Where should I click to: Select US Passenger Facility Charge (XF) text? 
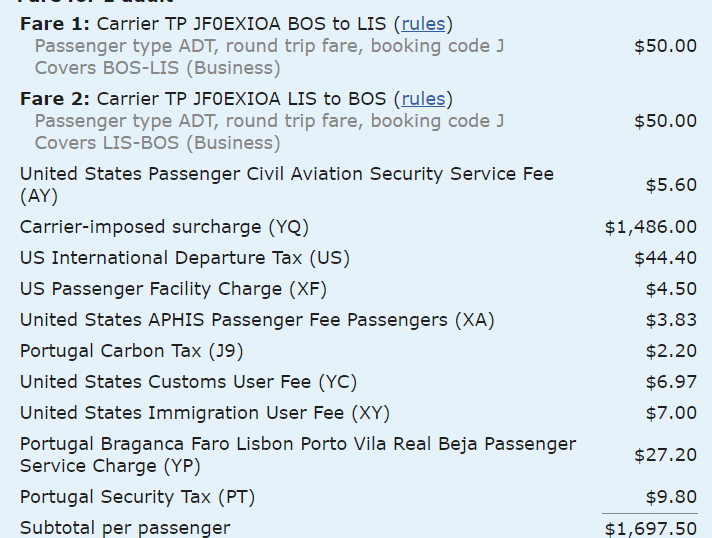[x=173, y=289]
